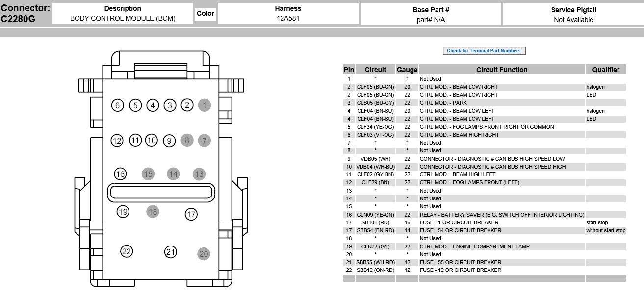The image size is (644, 295).
Task: Select shaded pin 18 on the connector
Action: coord(153,211)
